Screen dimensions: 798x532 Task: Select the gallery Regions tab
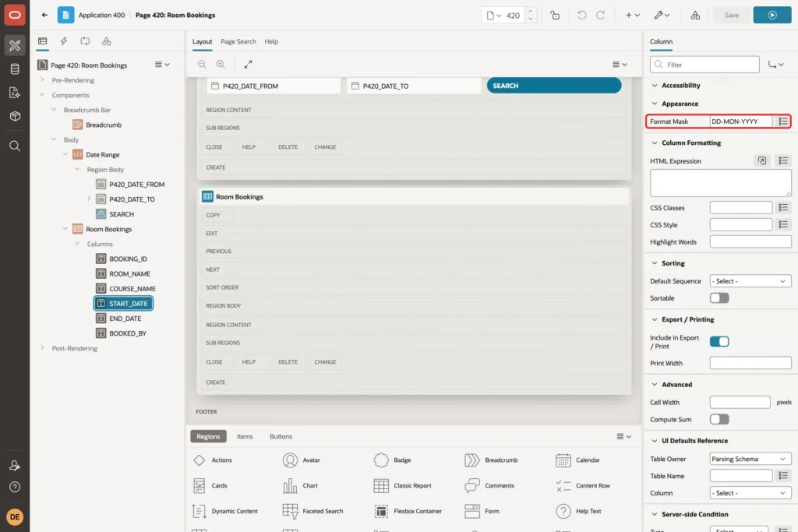(x=208, y=436)
